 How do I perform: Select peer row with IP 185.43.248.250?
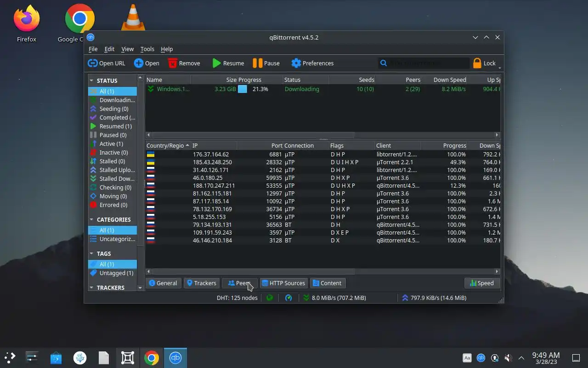[x=323, y=162]
